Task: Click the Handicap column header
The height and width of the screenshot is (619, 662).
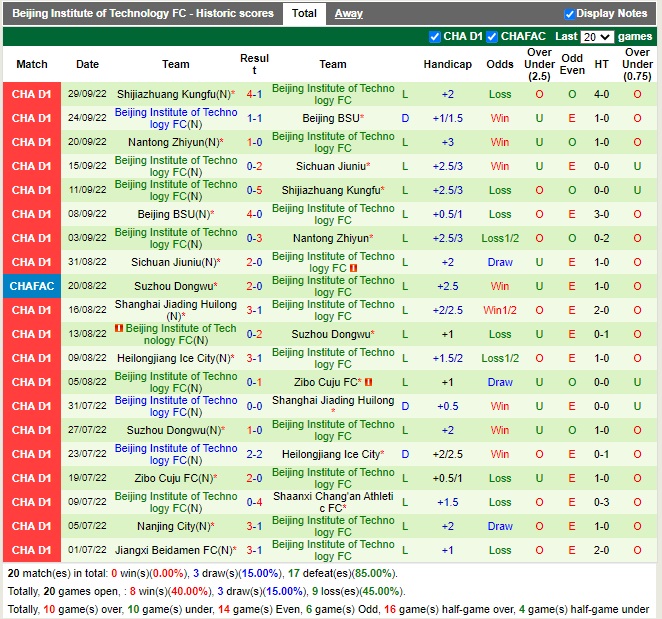Action: pyautogui.click(x=447, y=64)
